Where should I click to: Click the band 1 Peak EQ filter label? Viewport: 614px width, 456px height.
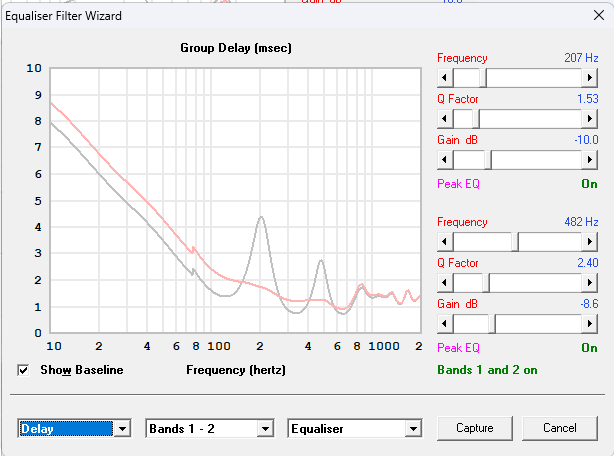pyautogui.click(x=458, y=184)
